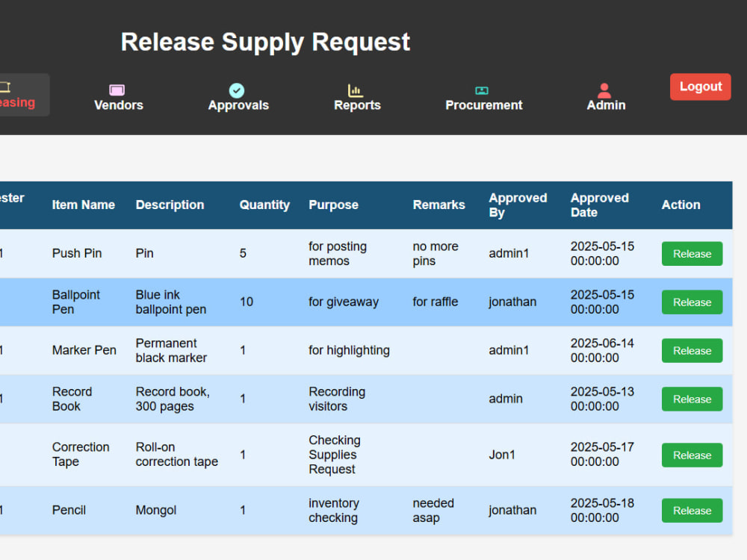Viewport: 747px width, 560px height.
Task: Open the Vendors menu item
Action: click(119, 105)
